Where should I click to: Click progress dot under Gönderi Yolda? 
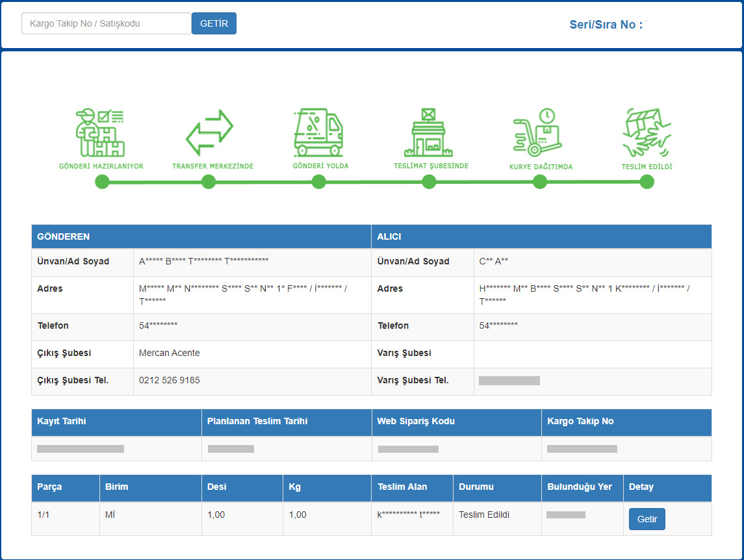318,182
